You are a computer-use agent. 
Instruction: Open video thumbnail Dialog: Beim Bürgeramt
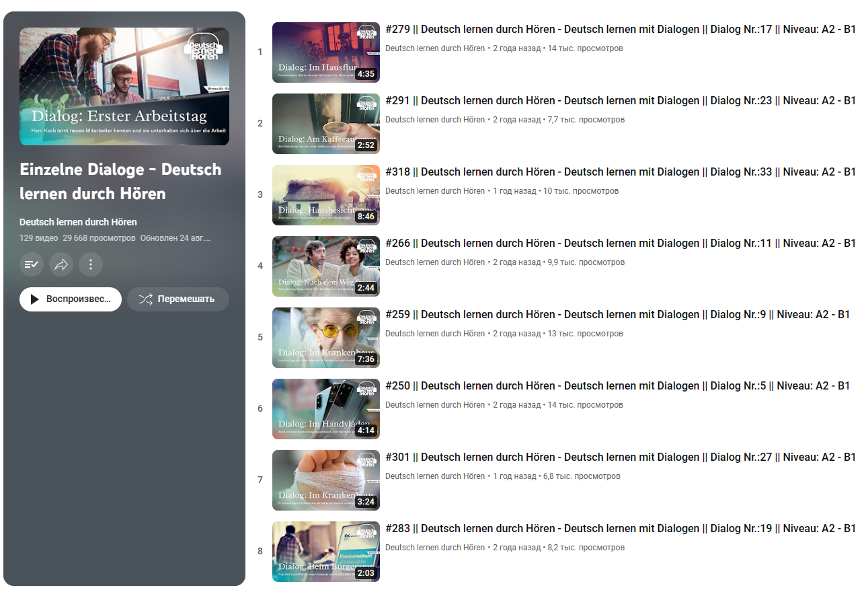tap(326, 552)
